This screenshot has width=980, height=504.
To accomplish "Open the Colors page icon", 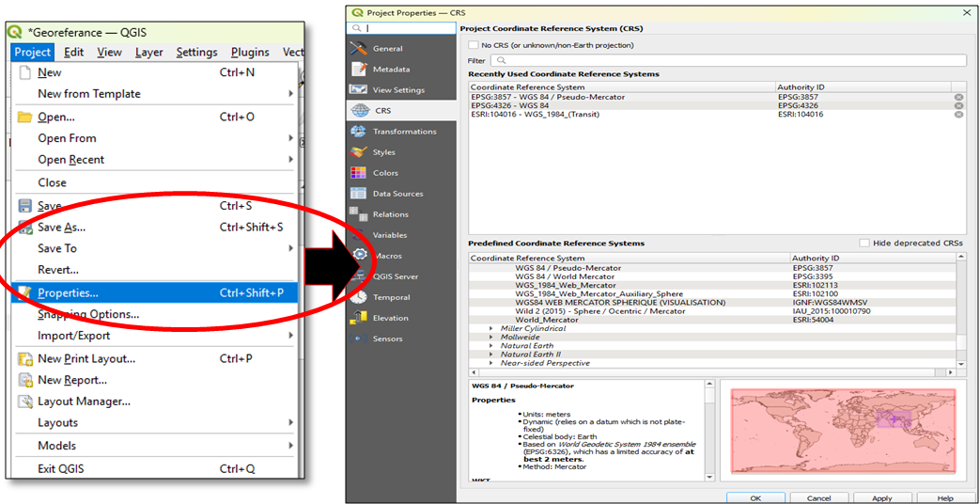I will [358, 172].
